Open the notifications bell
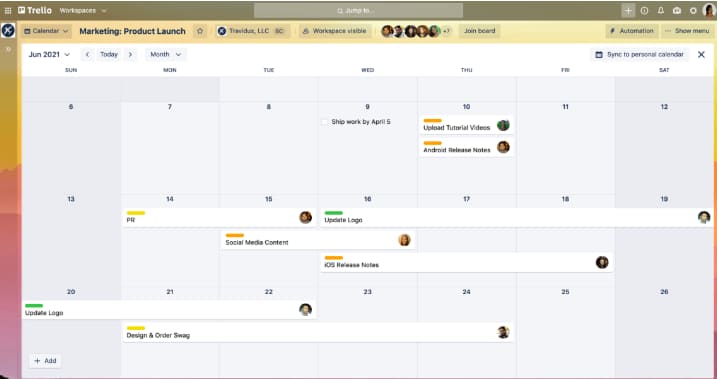The height and width of the screenshot is (379, 717). point(661,11)
